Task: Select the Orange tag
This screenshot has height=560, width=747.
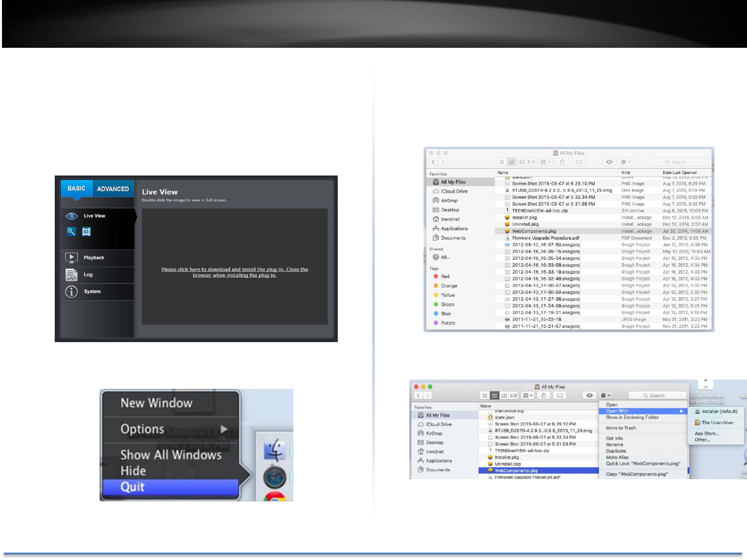Action: click(460, 286)
